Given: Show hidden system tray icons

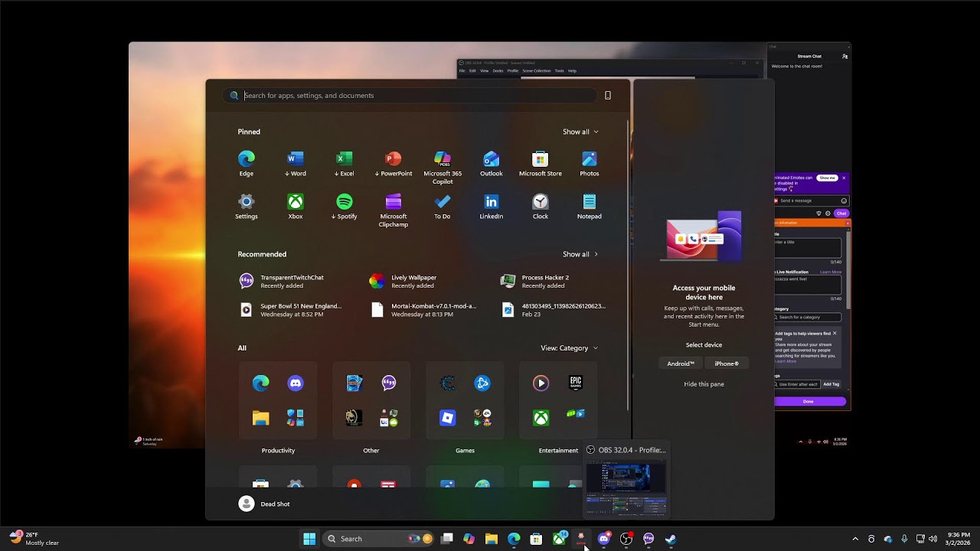Looking at the screenshot, I should pos(855,539).
